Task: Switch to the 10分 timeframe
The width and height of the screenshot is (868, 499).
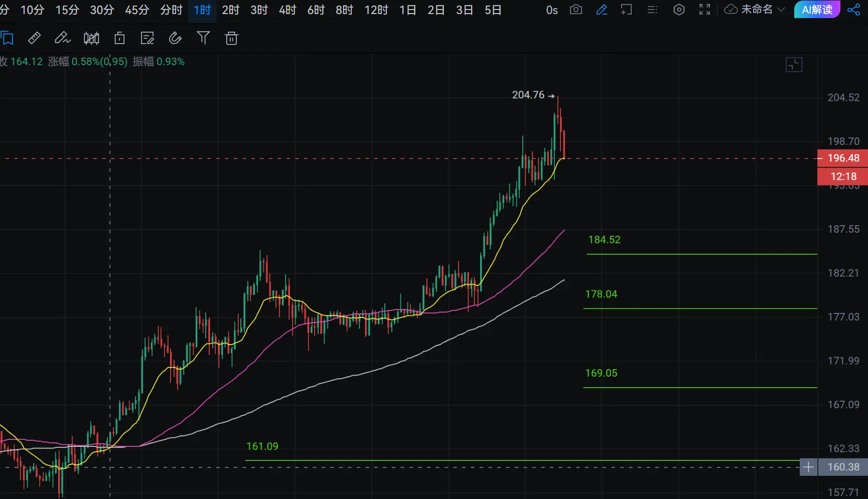Action: 32,10
